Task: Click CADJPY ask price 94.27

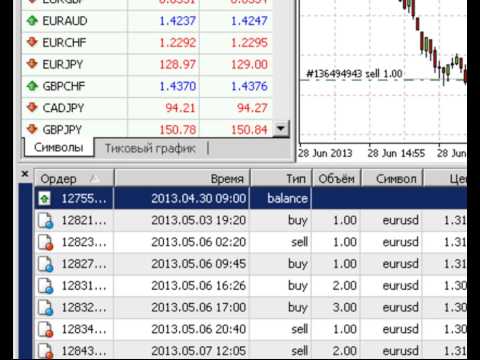Action: (252, 108)
